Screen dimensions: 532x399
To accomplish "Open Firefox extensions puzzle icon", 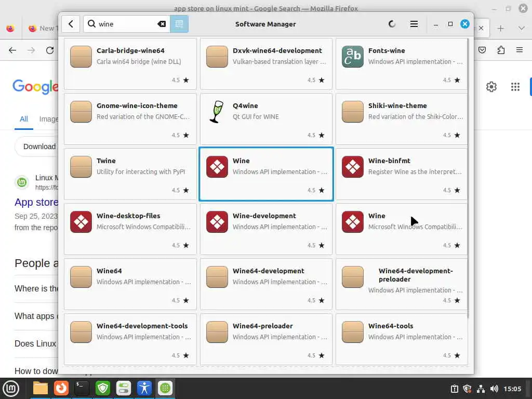I will pyautogui.click(x=501, y=50).
